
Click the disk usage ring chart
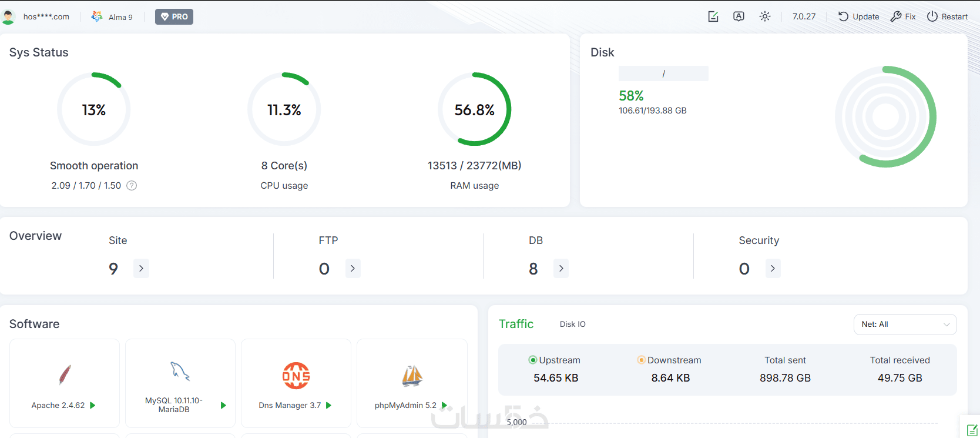click(x=885, y=117)
